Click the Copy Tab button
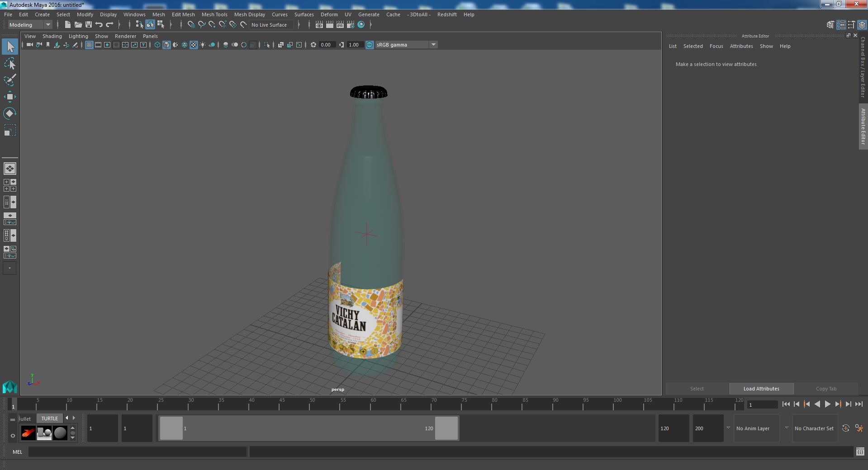The image size is (868, 470). point(826,389)
